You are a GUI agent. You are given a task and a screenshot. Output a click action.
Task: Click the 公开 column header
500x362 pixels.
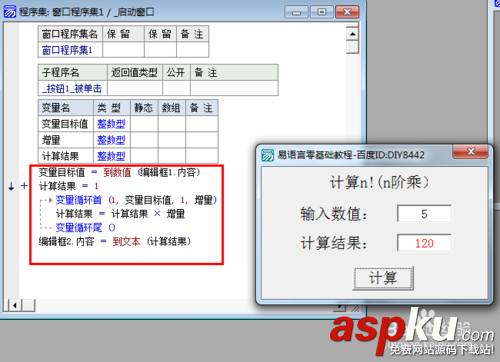(x=176, y=72)
